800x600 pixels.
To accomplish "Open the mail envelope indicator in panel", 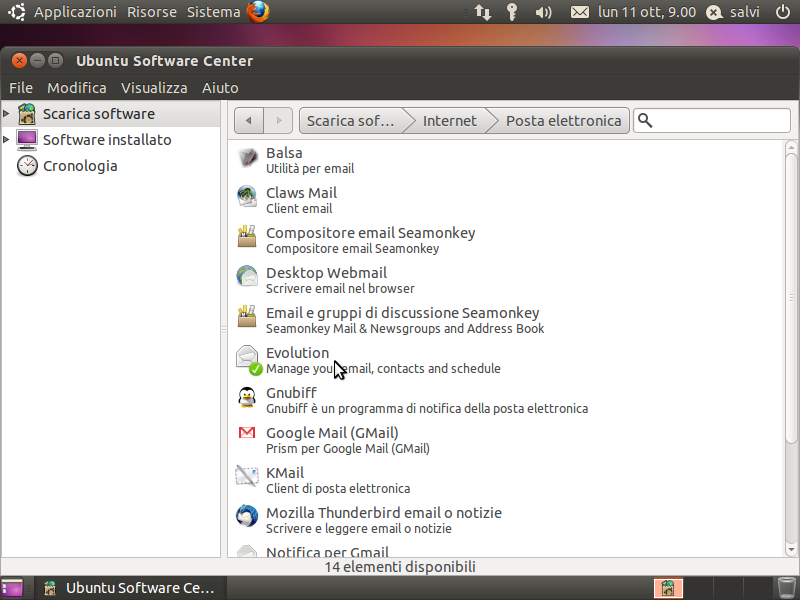I will point(580,12).
